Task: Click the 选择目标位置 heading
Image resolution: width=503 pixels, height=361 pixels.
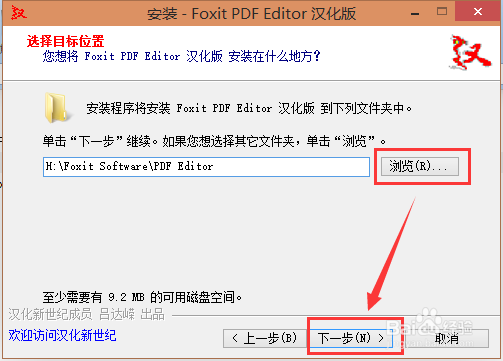Action: (x=66, y=42)
